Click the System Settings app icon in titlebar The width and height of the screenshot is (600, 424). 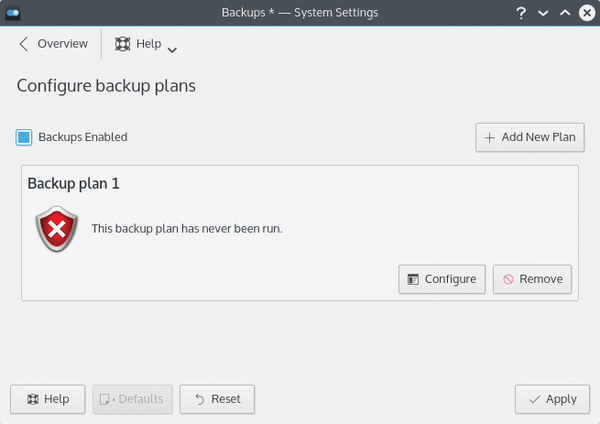[x=13, y=13]
